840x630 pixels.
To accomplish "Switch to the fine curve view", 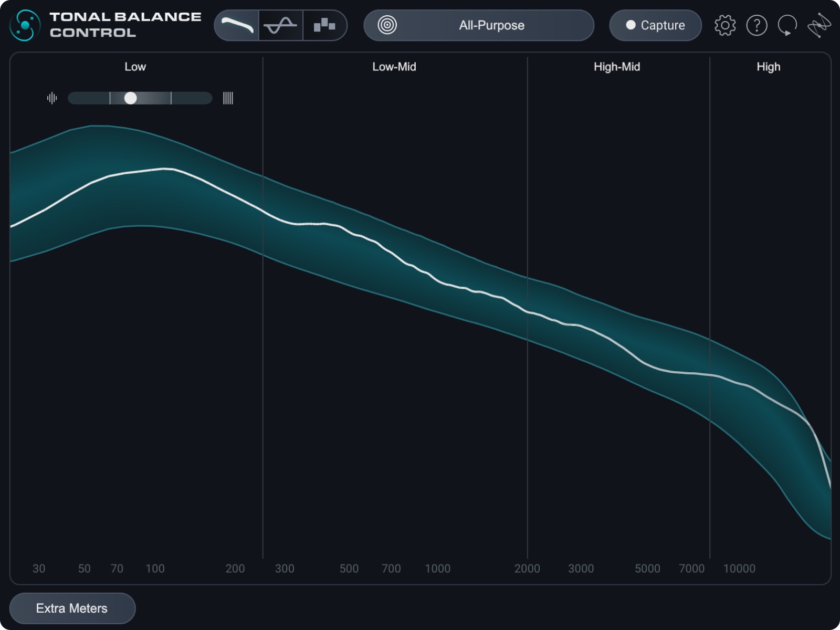I will 280,25.
